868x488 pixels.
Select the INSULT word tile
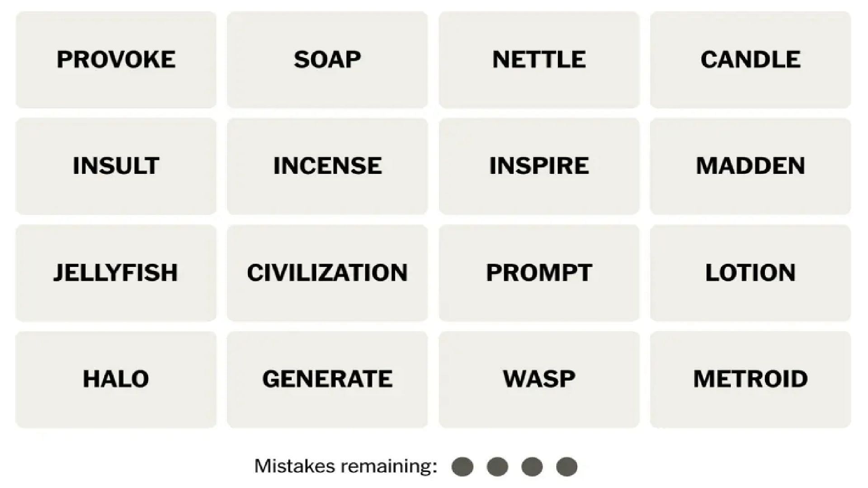116,165
